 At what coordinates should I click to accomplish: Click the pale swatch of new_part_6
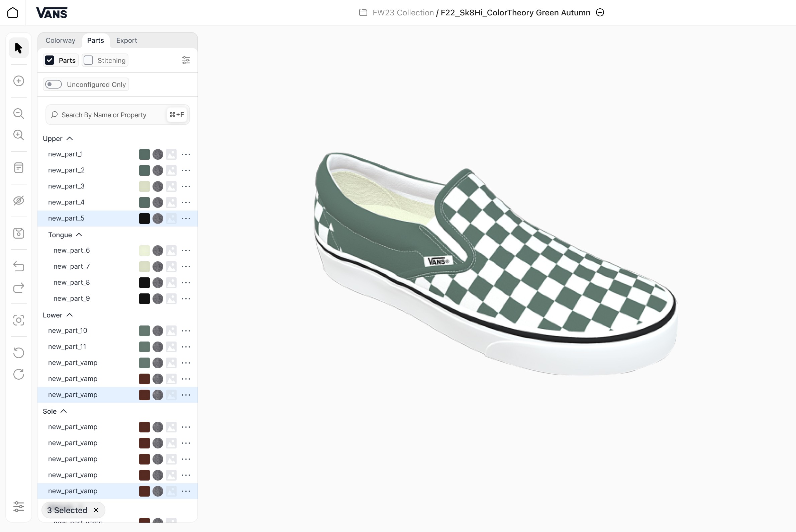pos(144,251)
